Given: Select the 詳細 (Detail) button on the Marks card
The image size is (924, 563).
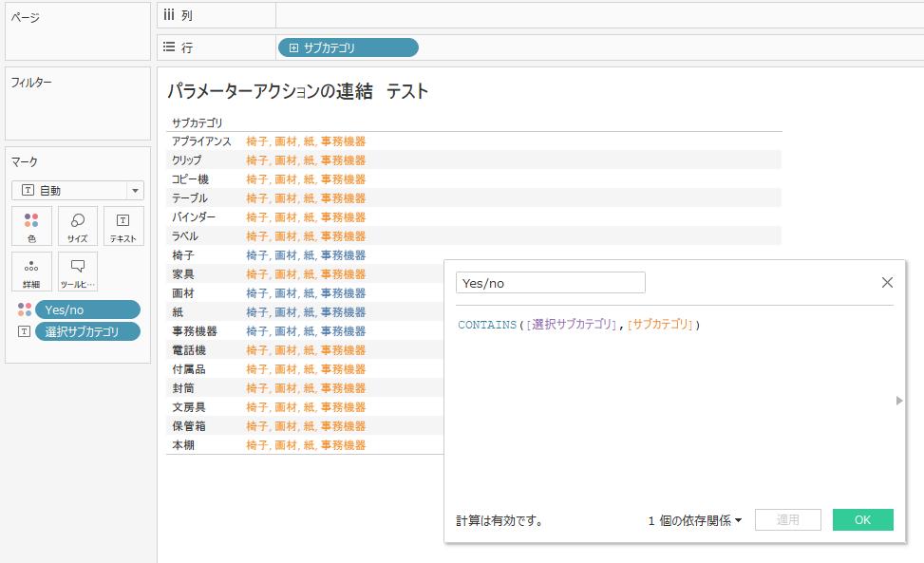Looking at the screenshot, I should point(31,271).
